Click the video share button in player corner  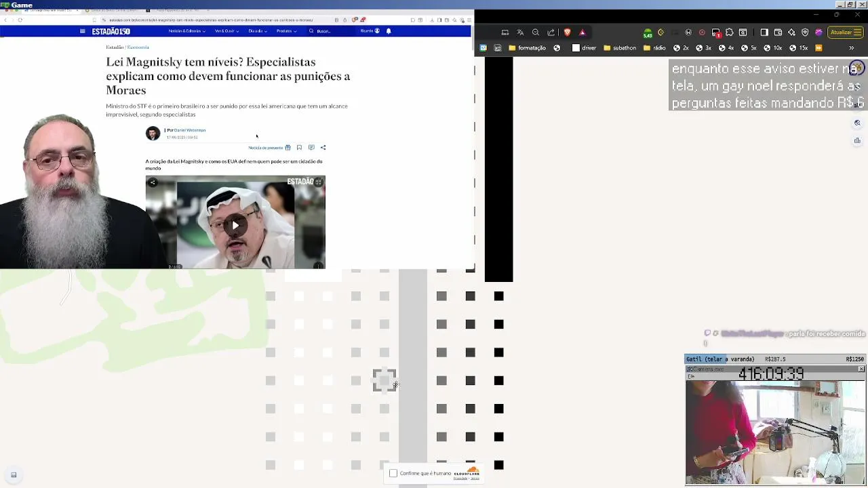point(153,182)
